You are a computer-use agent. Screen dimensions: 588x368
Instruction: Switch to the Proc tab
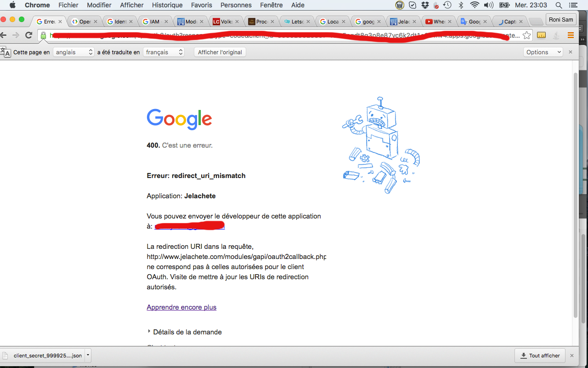(262, 22)
